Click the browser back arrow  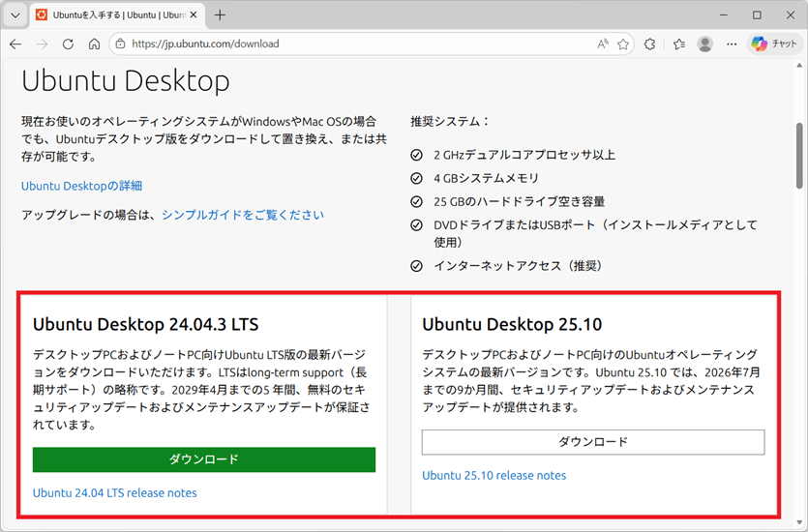point(15,44)
